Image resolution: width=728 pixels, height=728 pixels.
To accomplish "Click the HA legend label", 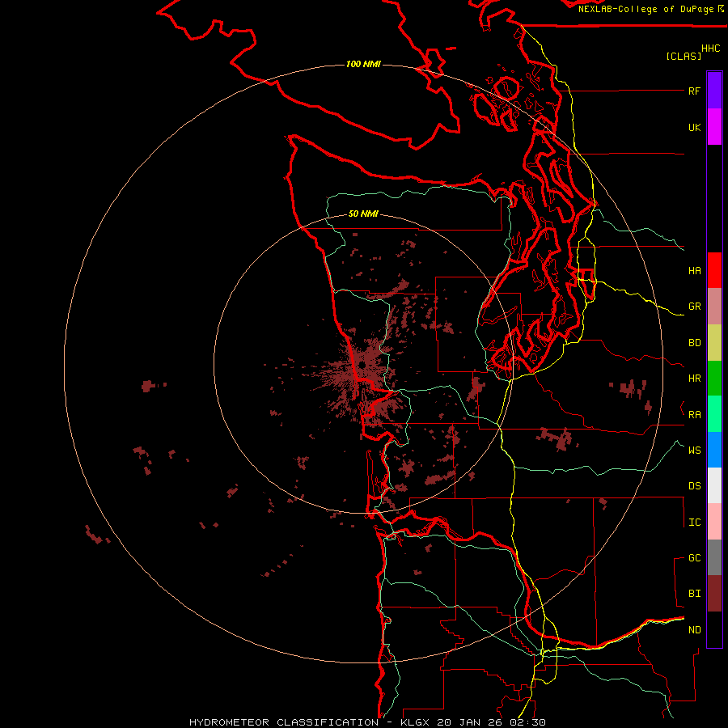I will (694, 271).
